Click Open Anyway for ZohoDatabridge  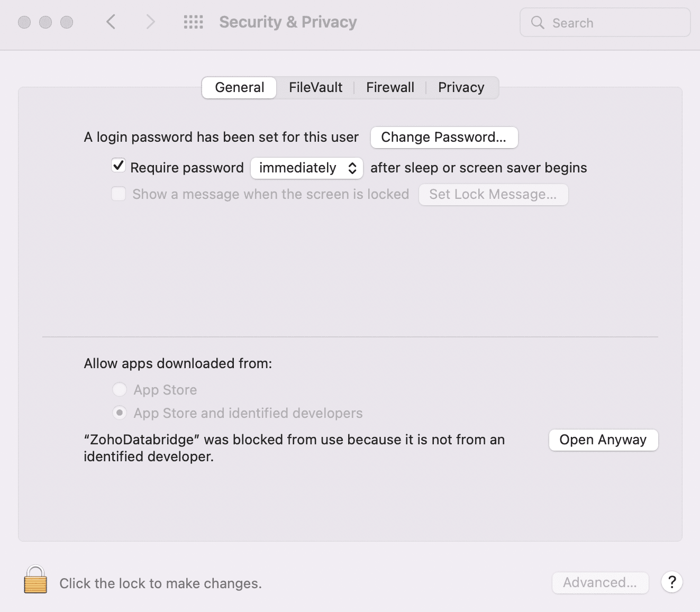click(x=603, y=440)
